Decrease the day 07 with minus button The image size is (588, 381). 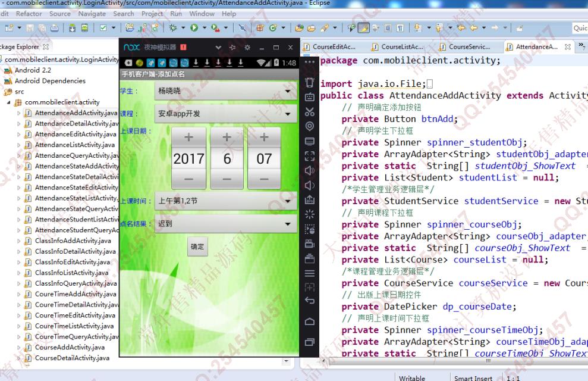[x=264, y=179]
